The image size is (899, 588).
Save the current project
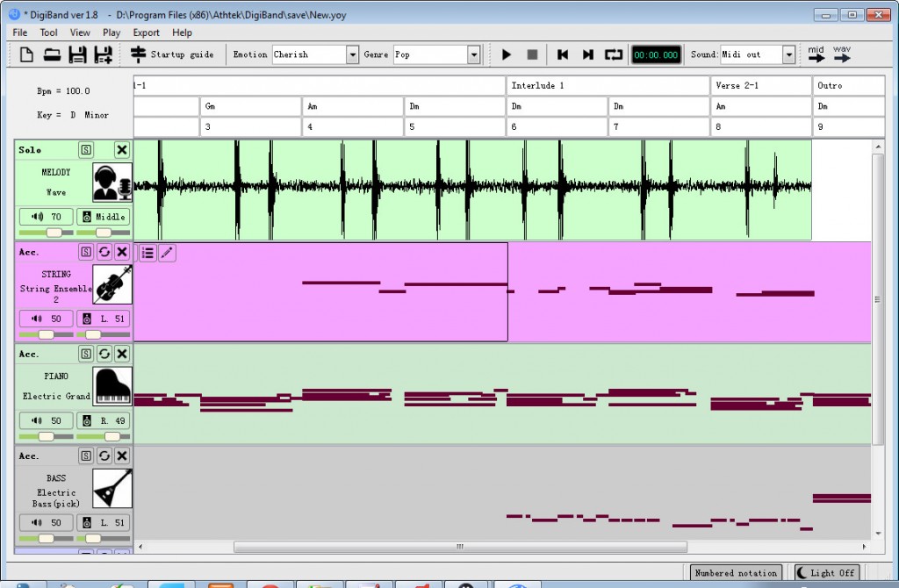[x=77, y=54]
